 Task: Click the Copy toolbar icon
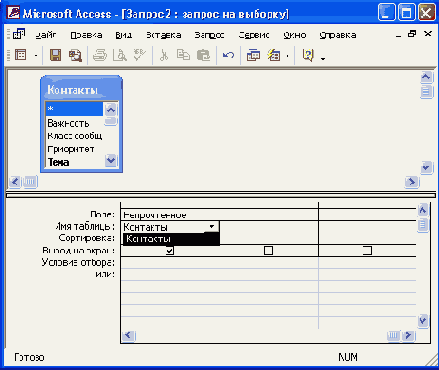183,55
